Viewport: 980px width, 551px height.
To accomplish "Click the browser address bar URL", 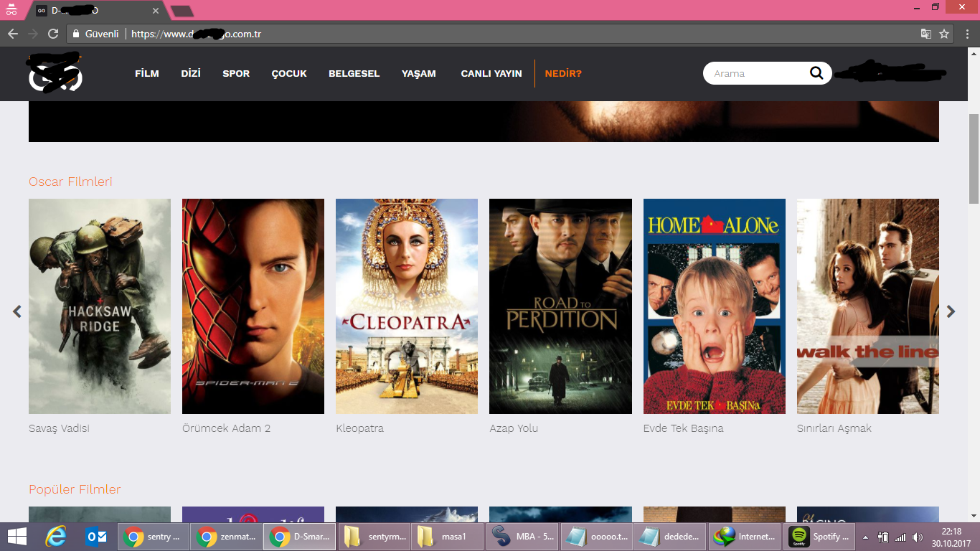I will (x=195, y=34).
